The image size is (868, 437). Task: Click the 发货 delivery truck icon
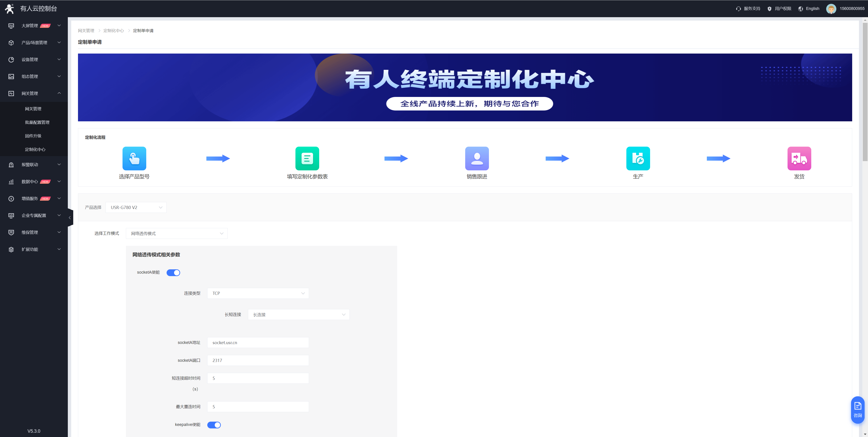pos(799,158)
